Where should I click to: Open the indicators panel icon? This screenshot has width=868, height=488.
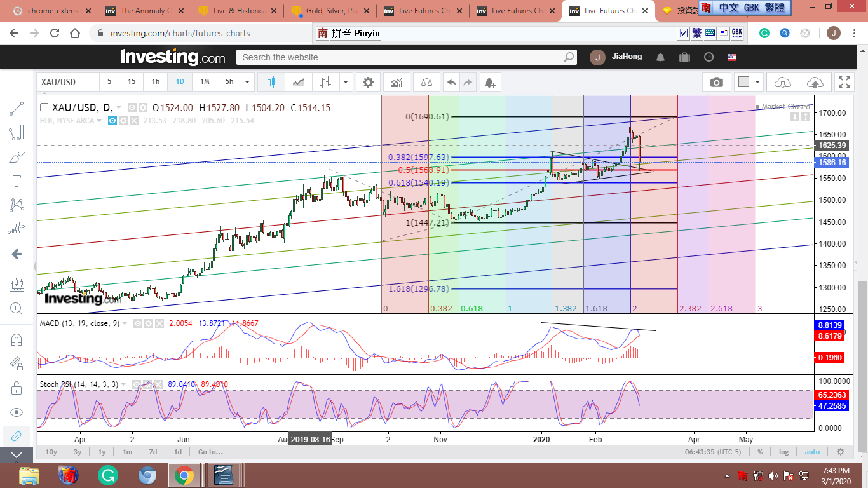pyautogui.click(x=397, y=82)
